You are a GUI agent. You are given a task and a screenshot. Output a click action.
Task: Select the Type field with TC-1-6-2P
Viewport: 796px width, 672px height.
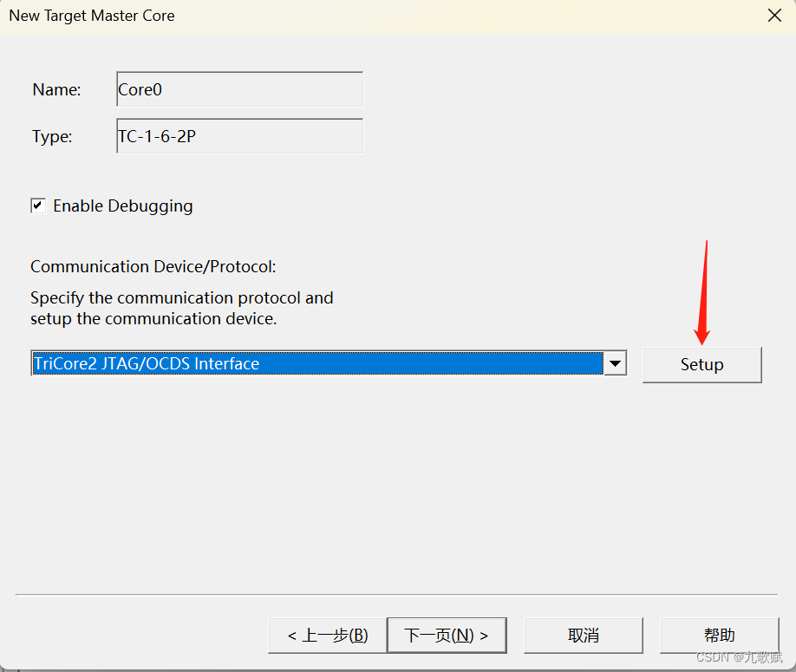[238, 136]
